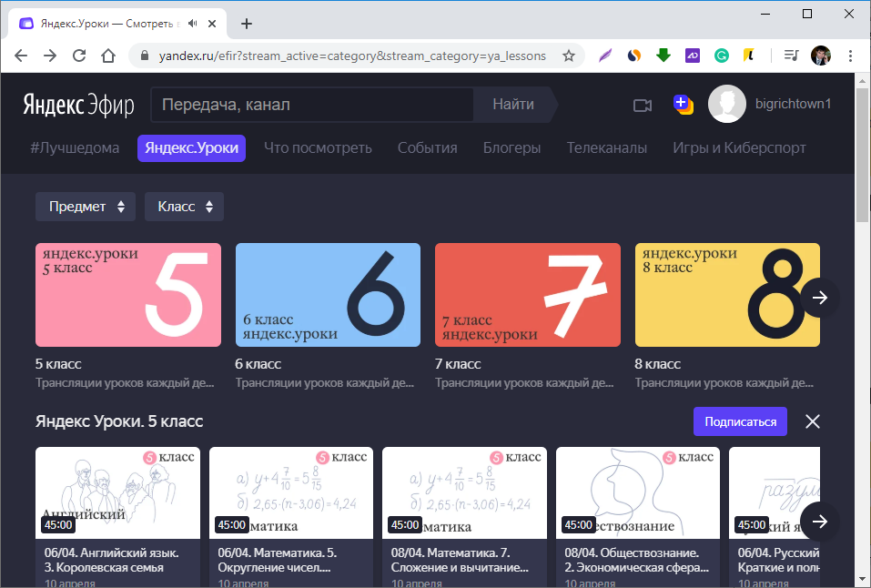Show next class cards with arrow
Image resolution: width=871 pixels, height=588 pixels.
820,298
